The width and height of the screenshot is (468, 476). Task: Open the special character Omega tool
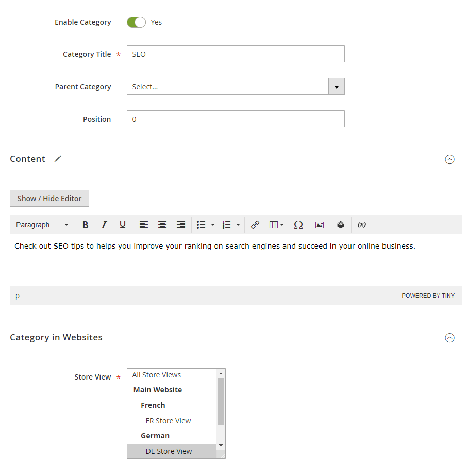pos(298,225)
